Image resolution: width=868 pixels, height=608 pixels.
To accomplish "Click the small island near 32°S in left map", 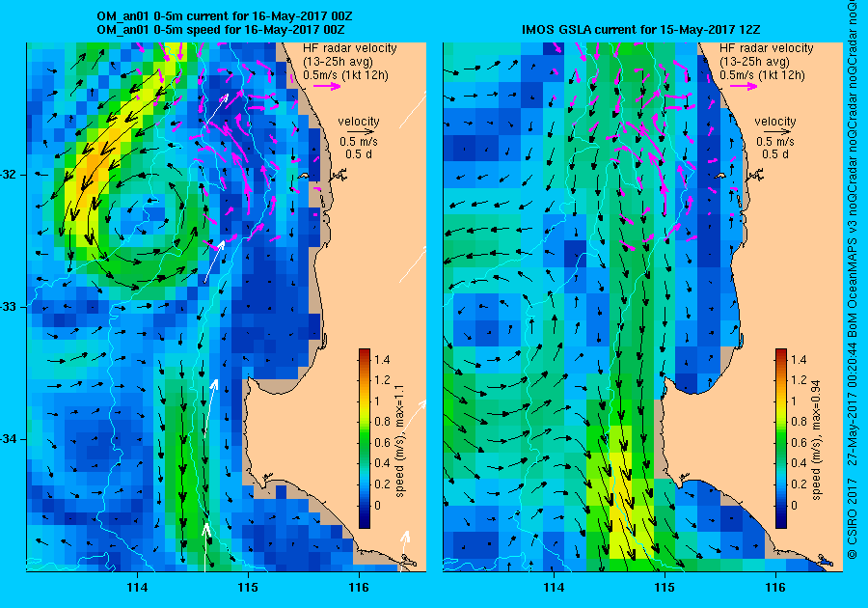I will [x=304, y=176].
